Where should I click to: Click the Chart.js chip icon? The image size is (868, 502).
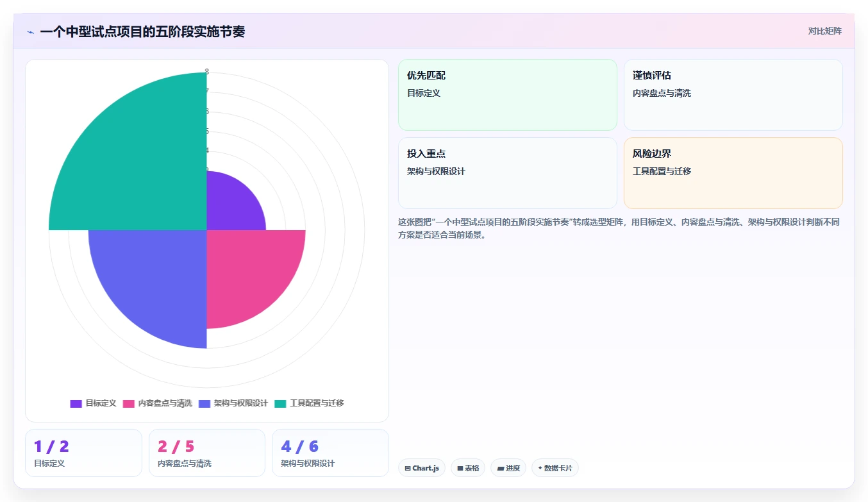[408, 469]
